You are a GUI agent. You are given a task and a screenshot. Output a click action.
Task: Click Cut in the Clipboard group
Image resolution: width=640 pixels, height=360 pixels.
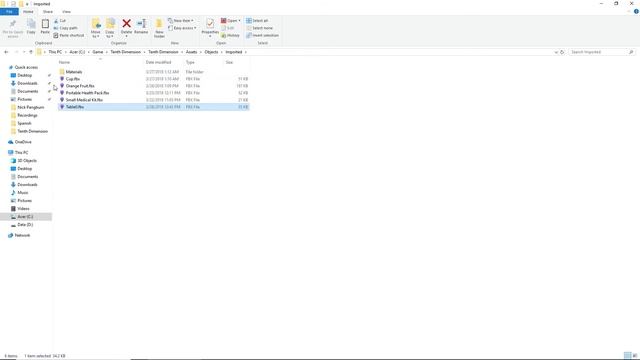(60, 21)
